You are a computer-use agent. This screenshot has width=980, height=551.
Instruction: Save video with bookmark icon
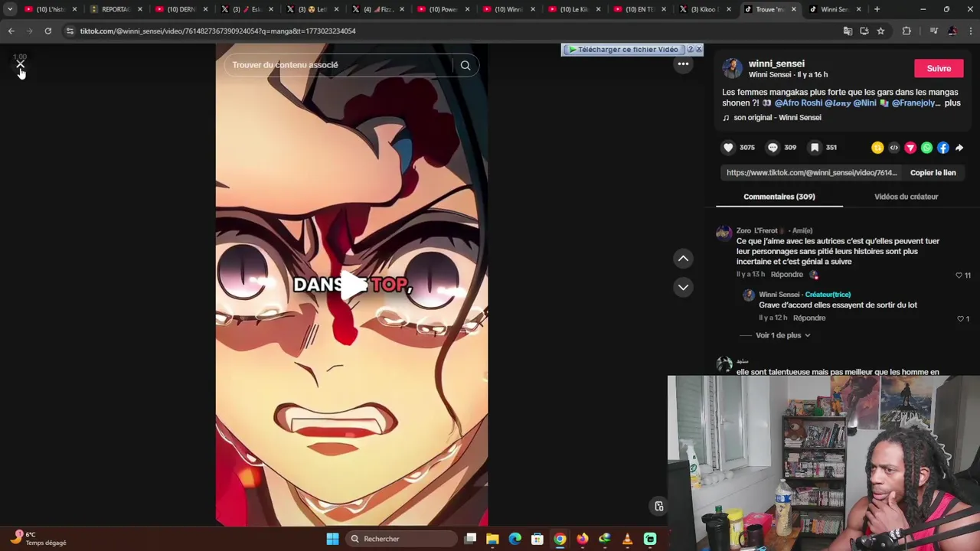click(815, 147)
